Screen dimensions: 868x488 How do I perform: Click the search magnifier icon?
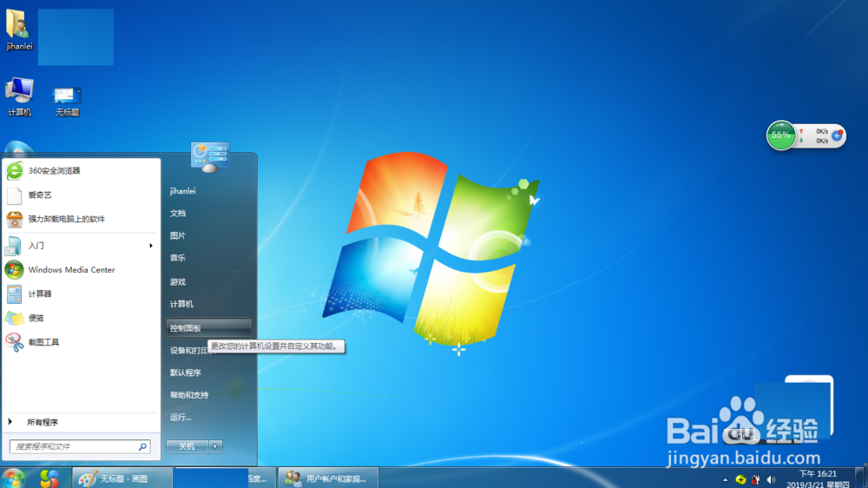[142, 446]
